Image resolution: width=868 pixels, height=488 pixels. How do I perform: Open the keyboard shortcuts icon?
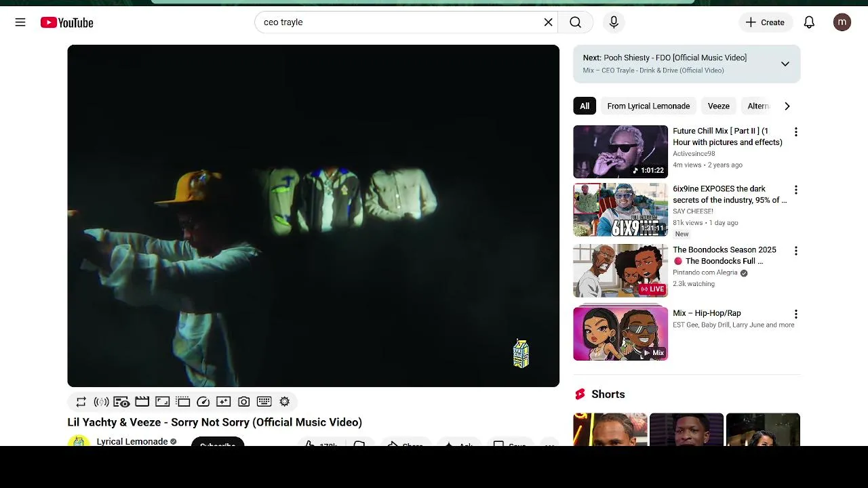click(264, 402)
